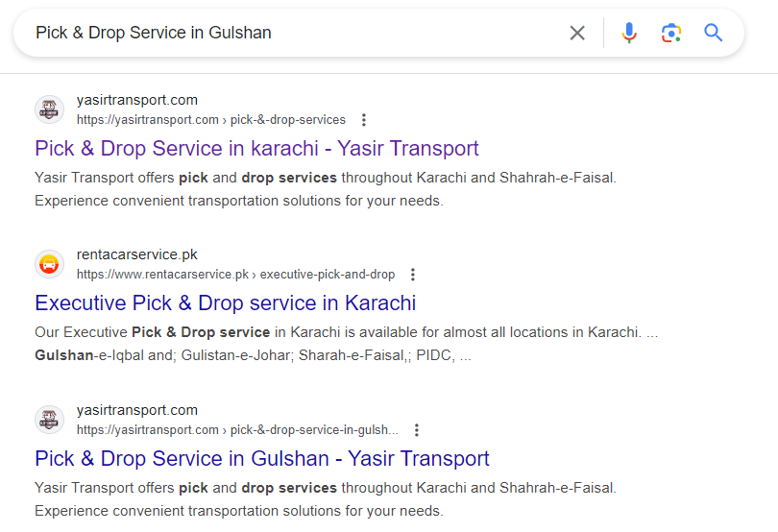Screen dimensions: 778x532
Task: Open "Executive Pick & Drop service in Karachi" result
Action: tap(225, 303)
